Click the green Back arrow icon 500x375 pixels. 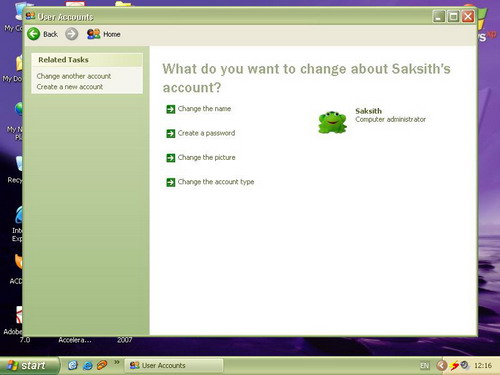(33, 34)
